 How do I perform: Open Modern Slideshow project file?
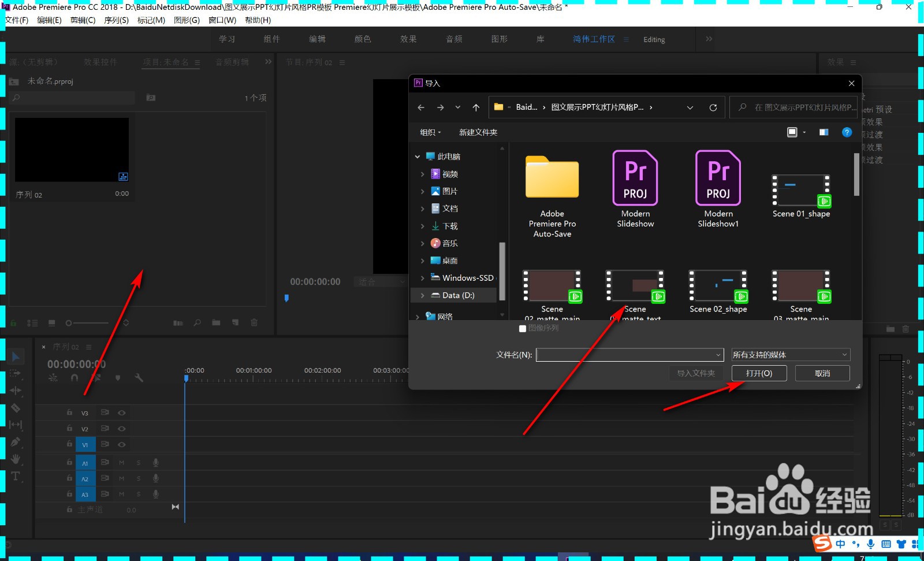tap(635, 189)
